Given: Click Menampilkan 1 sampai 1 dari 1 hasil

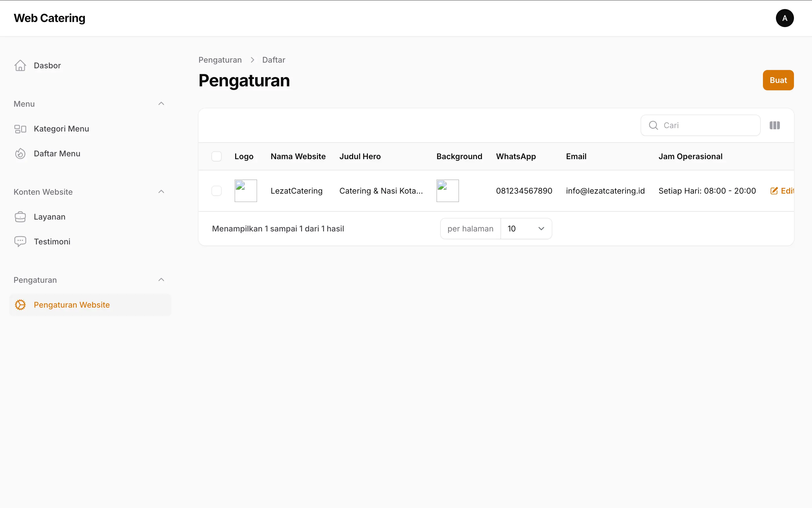Looking at the screenshot, I should (x=278, y=229).
